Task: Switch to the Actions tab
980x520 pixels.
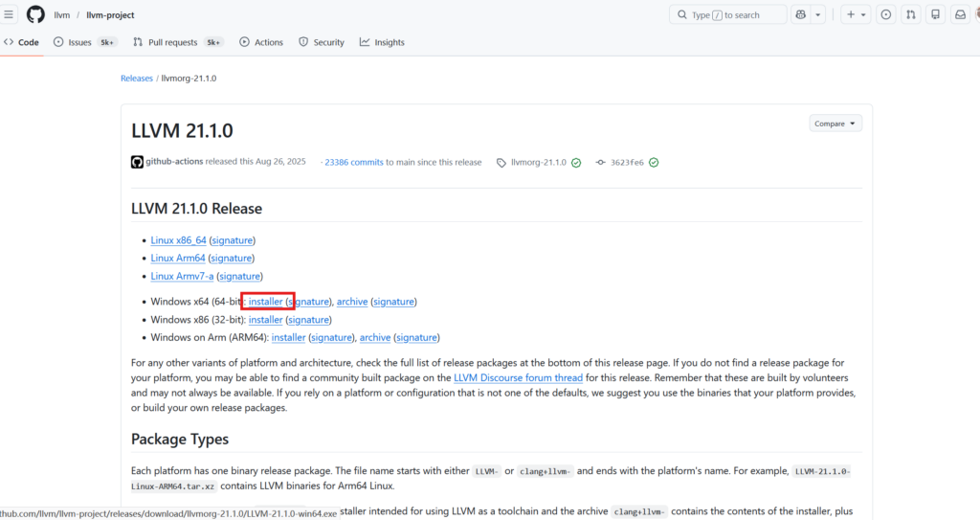Action: coord(261,42)
